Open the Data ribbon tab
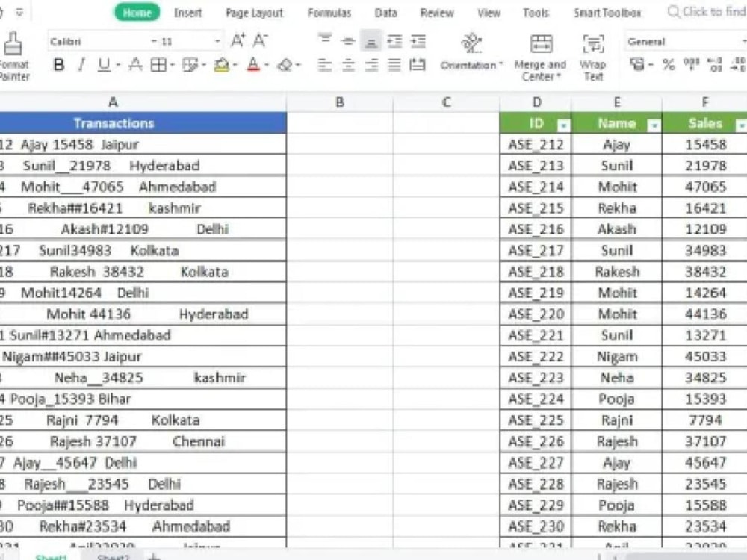 [x=385, y=13]
